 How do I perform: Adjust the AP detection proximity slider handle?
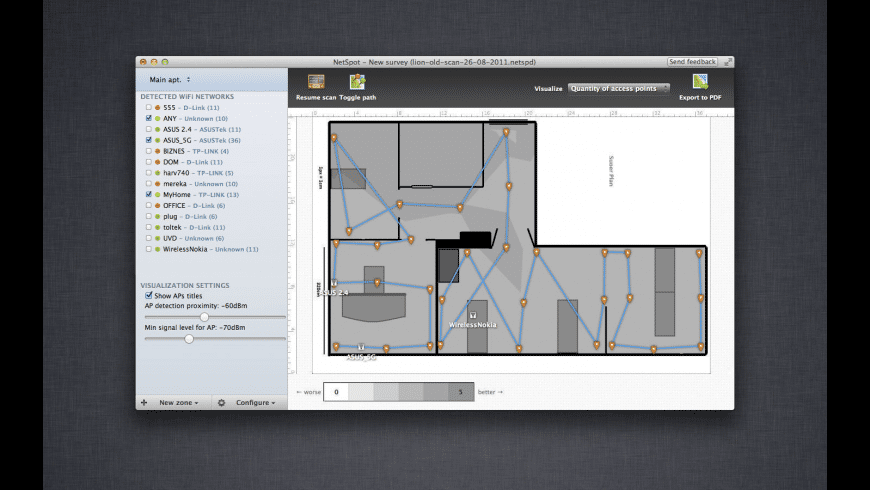tap(204, 317)
